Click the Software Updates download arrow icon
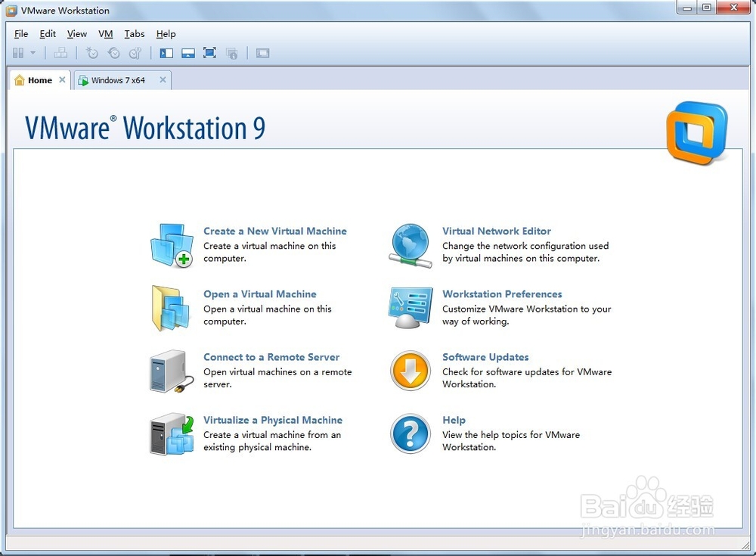 coord(411,371)
